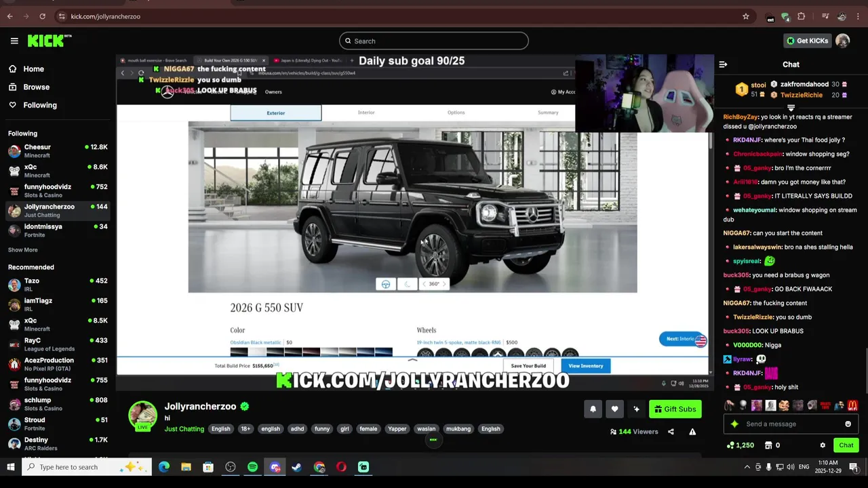Click the Jollyrancherzoo live avatar

click(x=142, y=415)
